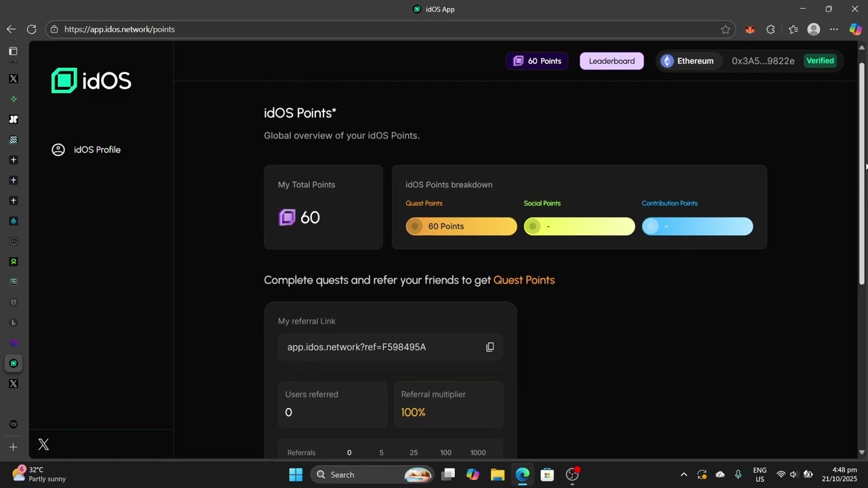Click the idOS logo in the sidebar
This screenshot has width=868, height=488.
tap(91, 81)
